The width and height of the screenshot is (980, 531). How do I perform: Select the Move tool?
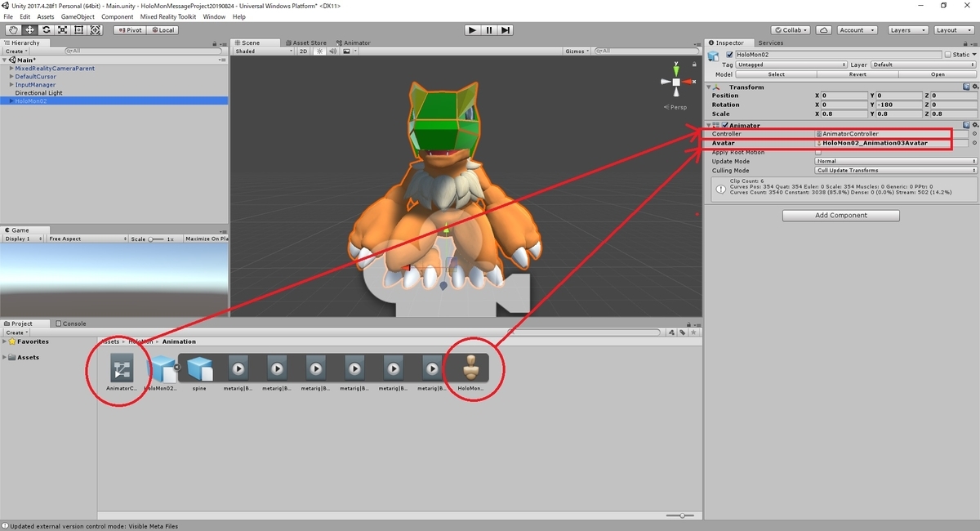click(x=29, y=30)
